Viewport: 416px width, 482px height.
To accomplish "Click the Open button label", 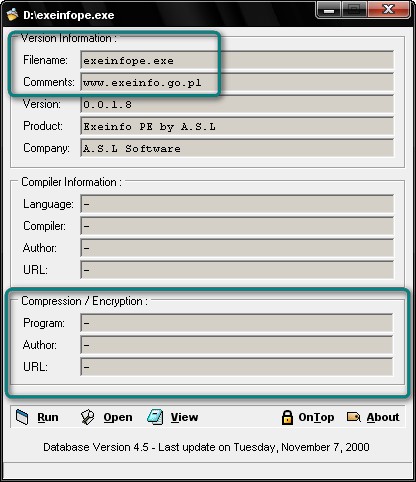I will point(118,417).
